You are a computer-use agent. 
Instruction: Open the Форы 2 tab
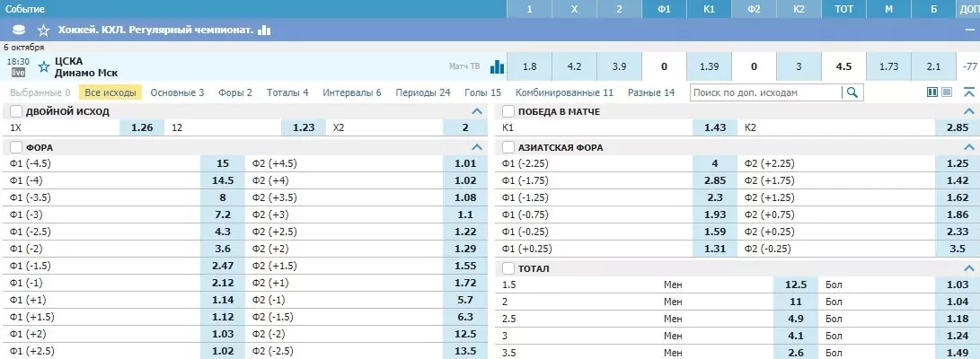[x=235, y=92]
